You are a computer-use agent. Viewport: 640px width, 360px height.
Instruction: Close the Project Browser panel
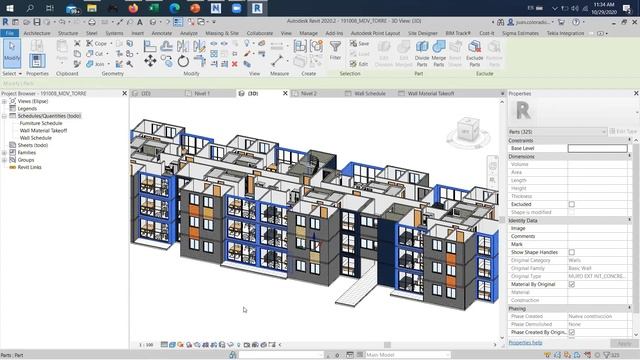click(124, 93)
